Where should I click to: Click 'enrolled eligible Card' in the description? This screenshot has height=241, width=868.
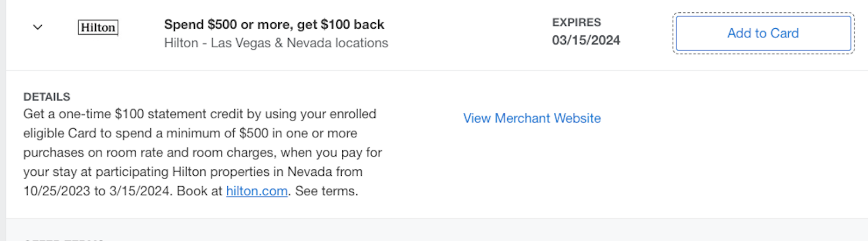point(347,115)
